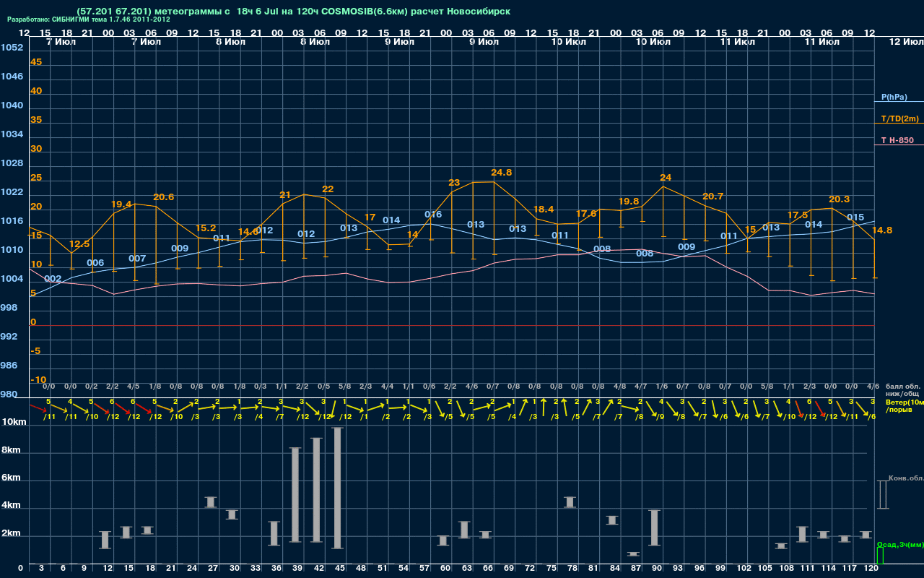Click the 4/7 cloud amount value
This screenshot has width=924, height=578.
(640, 387)
